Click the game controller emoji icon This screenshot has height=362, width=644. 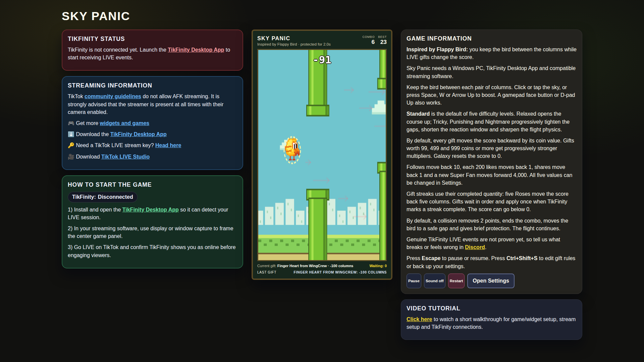pos(71,123)
